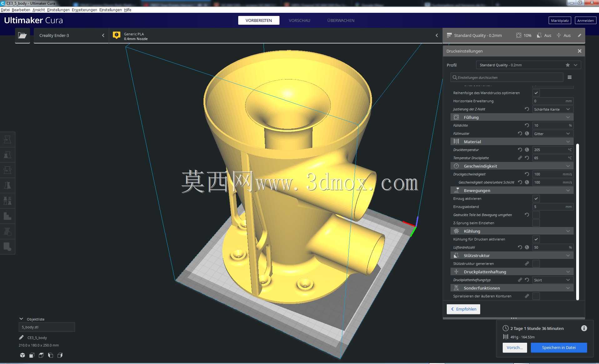The image size is (599, 364).
Task: Switch to VORSCHAU tab
Action: (x=299, y=20)
